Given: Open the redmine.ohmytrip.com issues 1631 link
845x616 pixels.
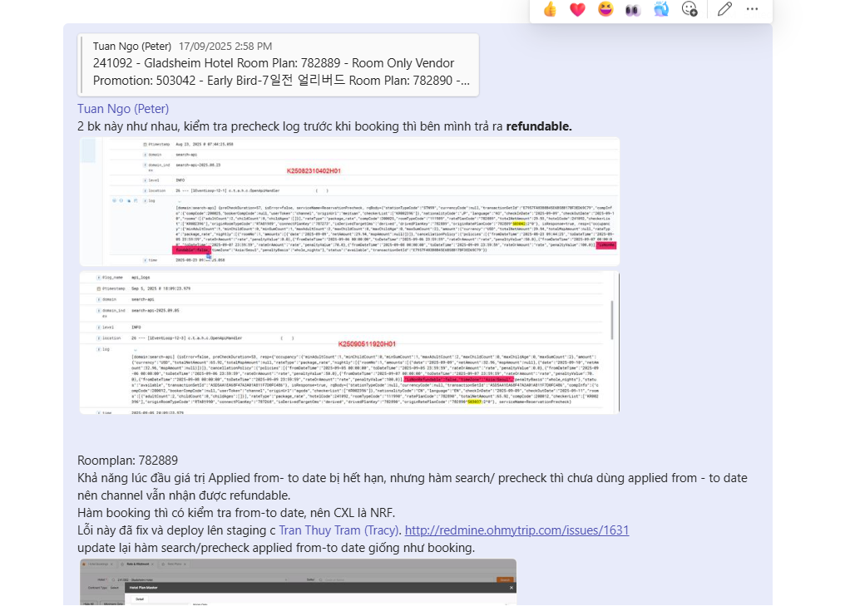Looking at the screenshot, I should click(x=516, y=530).
